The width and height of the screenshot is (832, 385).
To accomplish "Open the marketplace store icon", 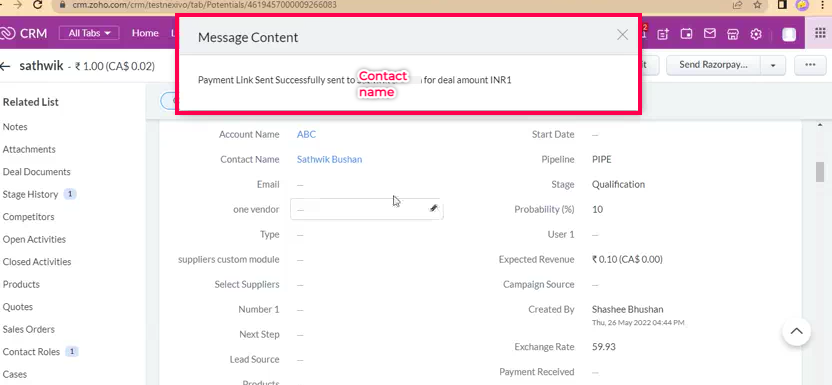I will [x=733, y=34].
